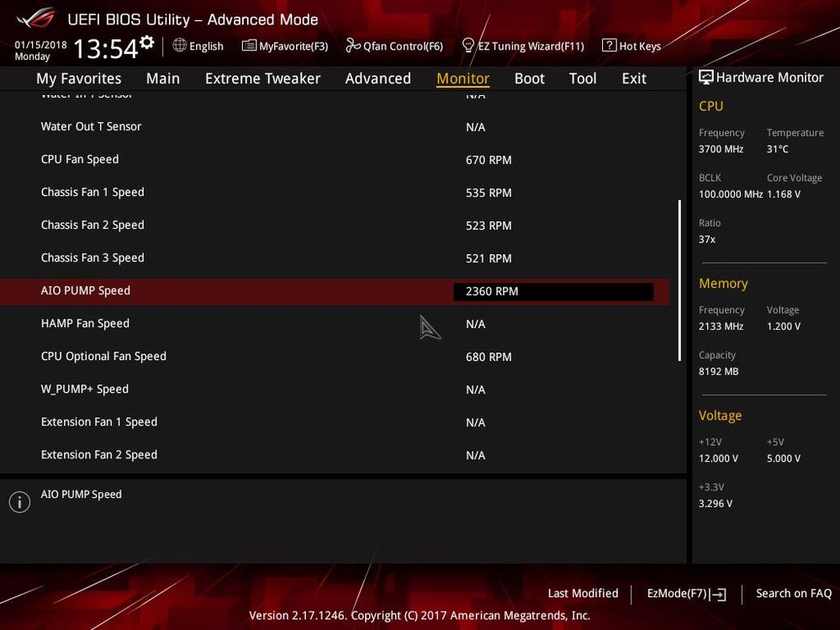Click the Version 2.17.1246 copyright text
Viewport: 840px width, 630px height.
[420, 616]
